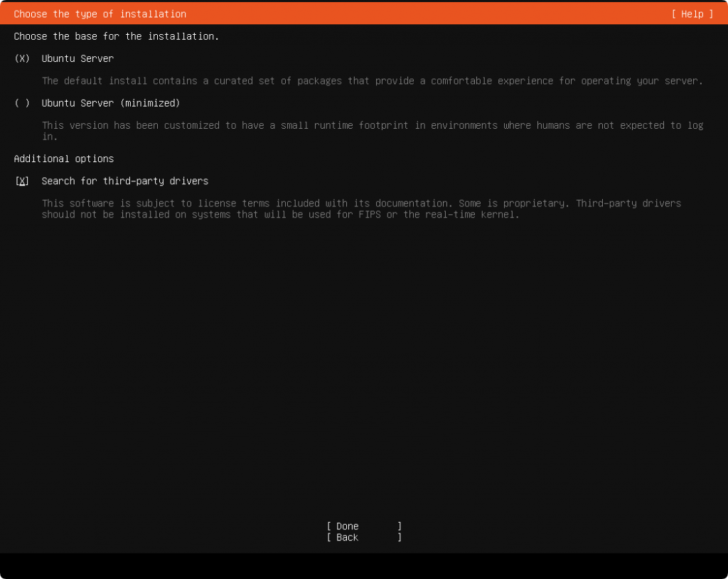728x579 pixels.
Task: Click the 'Search for third-party drivers' label
Action: click(x=125, y=181)
